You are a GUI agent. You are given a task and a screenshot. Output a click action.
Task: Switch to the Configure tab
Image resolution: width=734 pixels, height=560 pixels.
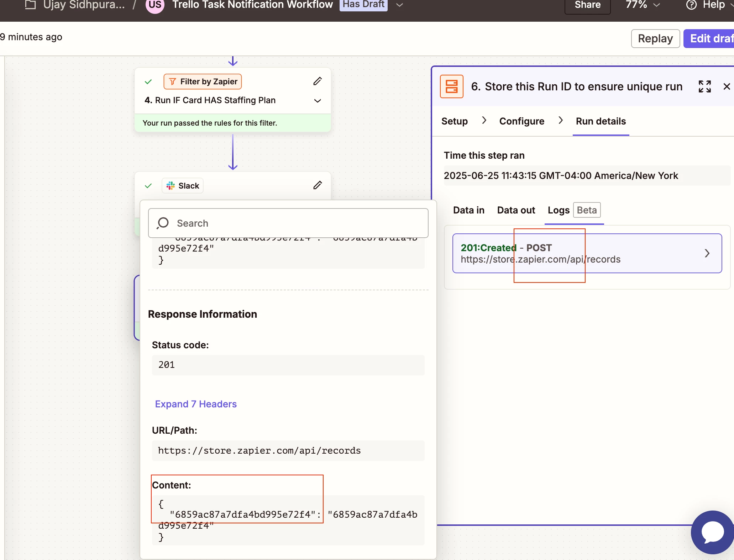tap(521, 121)
